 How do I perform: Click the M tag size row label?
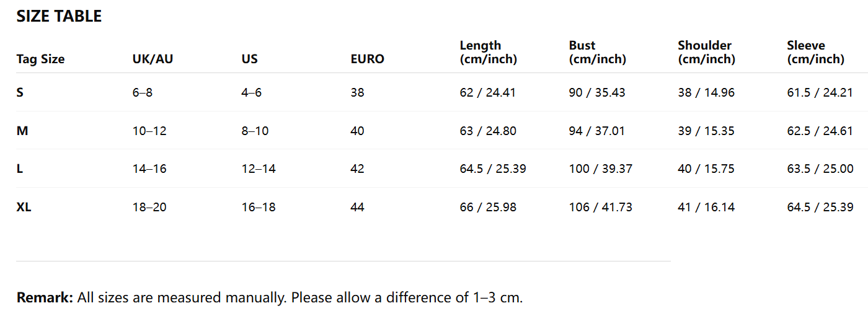click(22, 131)
